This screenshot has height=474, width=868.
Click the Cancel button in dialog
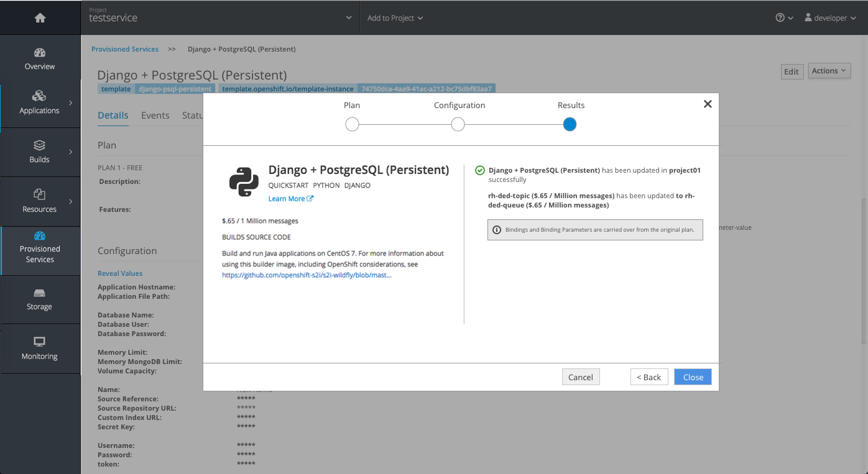581,377
